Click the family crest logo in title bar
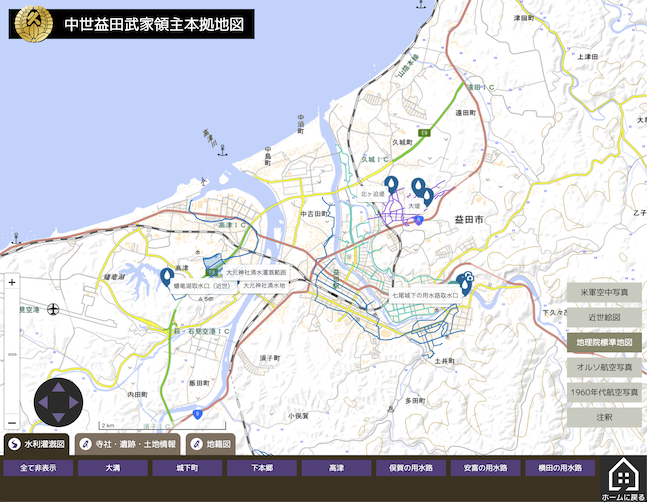The image size is (647, 502). pos(37,23)
